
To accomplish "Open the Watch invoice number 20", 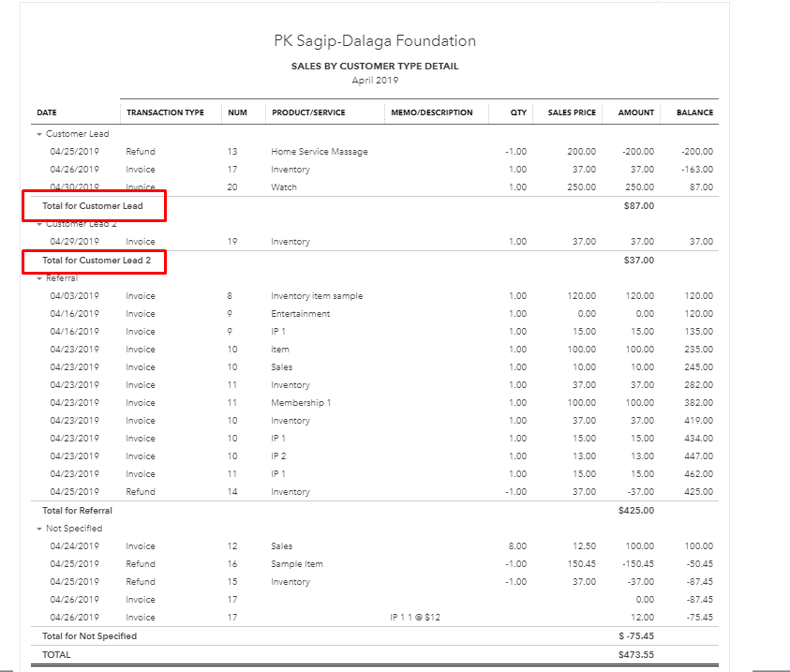I will point(375,187).
